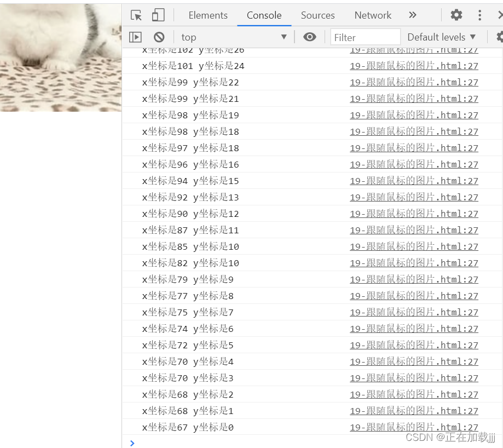The height and width of the screenshot is (448, 503).
Task: Click the bottom 19-跟随鼠标的图片.html:27 link
Action: click(412, 427)
